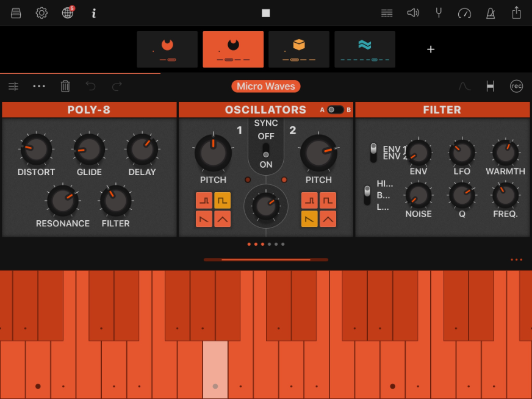
Task: Click the tempo gauge icon
Action: point(464,13)
